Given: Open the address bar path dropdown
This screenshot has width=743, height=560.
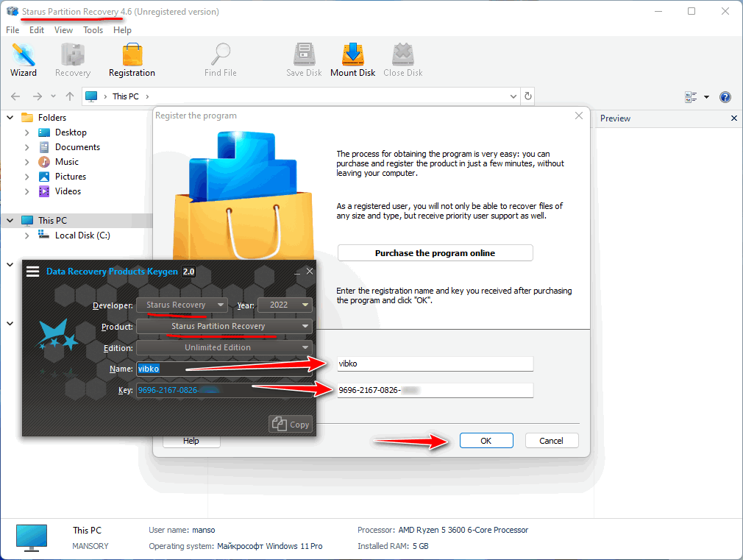Looking at the screenshot, I should (513, 96).
